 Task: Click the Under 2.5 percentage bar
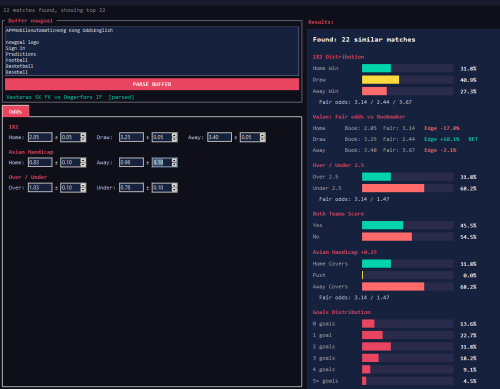pyautogui.click(x=393, y=188)
